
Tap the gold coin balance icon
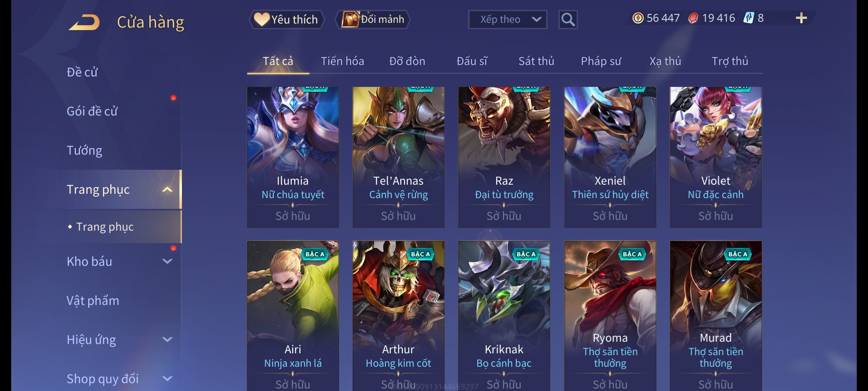638,18
